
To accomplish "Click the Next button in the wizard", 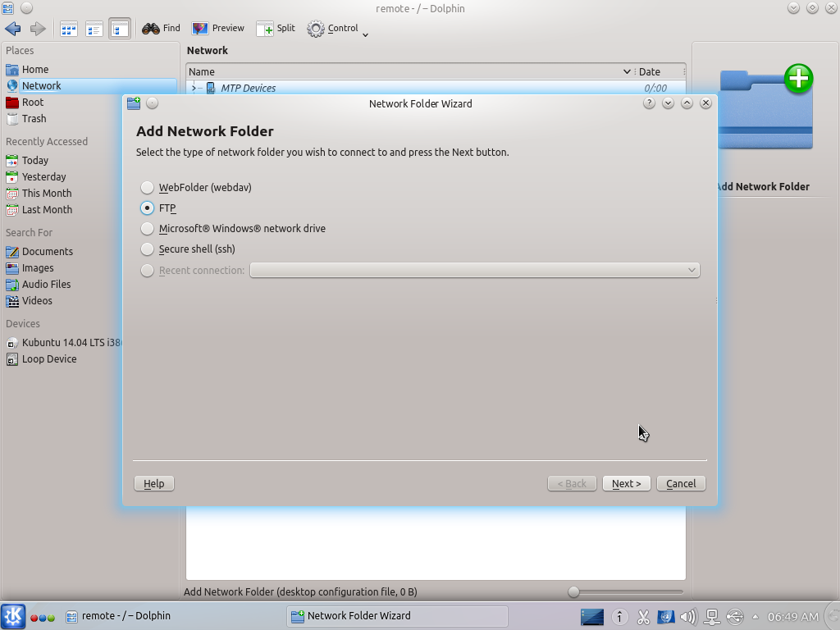I will click(626, 484).
